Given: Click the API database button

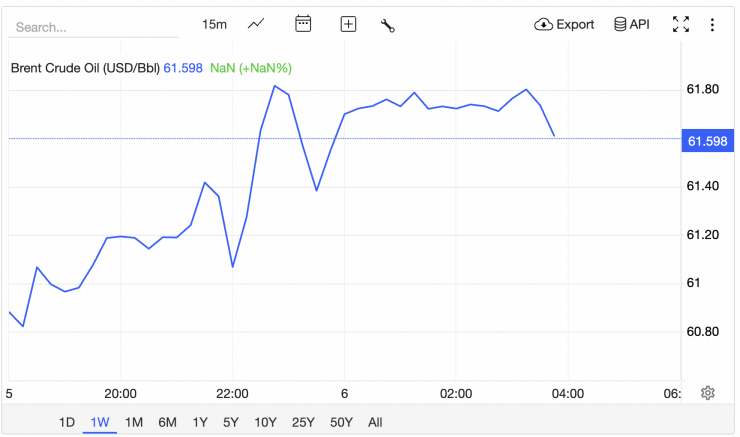Looking at the screenshot, I should click(631, 24).
